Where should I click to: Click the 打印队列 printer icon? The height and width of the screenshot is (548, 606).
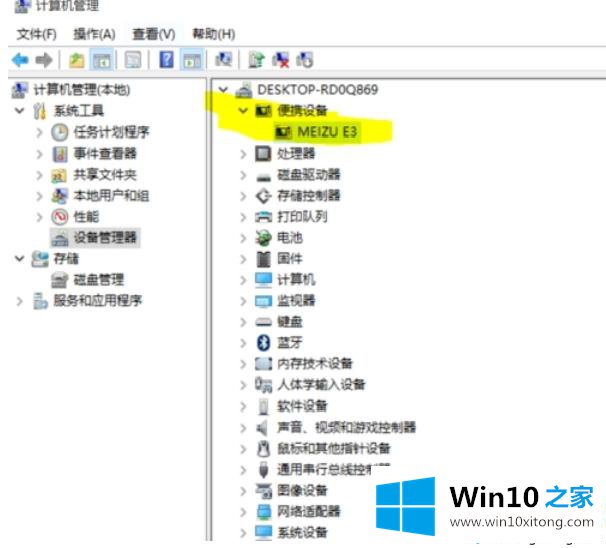[264, 217]
